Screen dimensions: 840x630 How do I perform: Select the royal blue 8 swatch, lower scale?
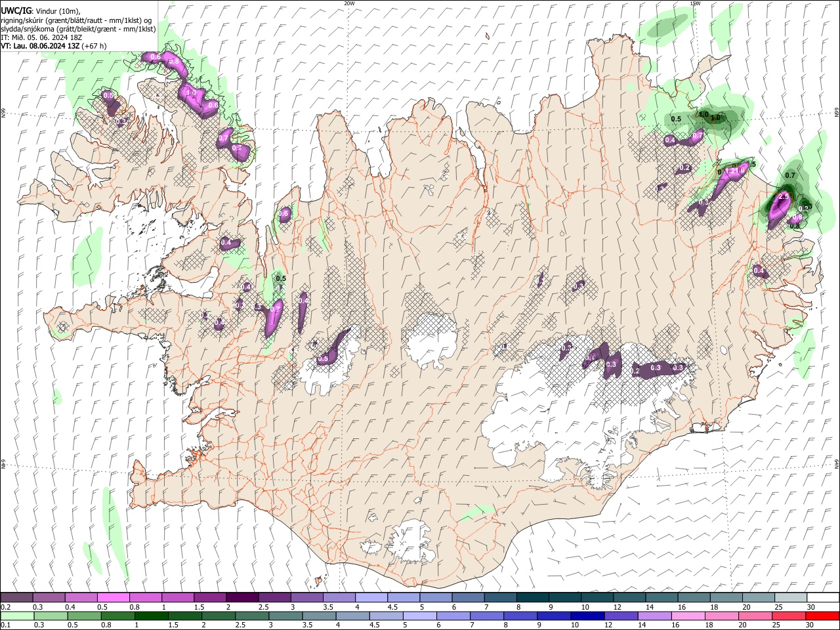(520, 616)
